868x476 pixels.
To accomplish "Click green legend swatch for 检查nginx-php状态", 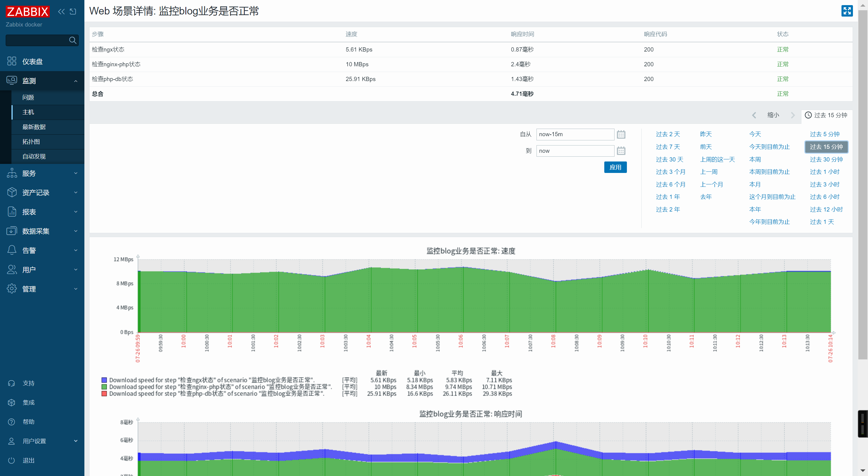I will point(104,387).
